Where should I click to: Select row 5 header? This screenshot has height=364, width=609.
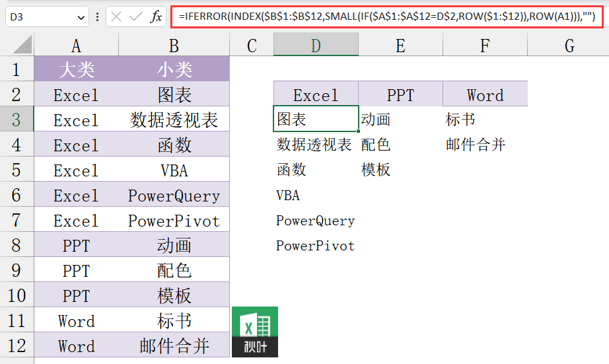click(x=17, y=170)
